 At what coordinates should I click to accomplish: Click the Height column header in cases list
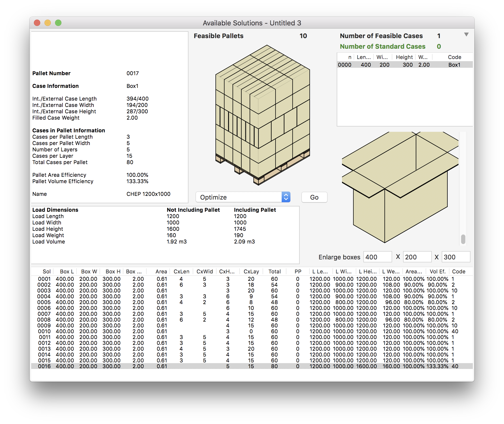[x=404, y=57]
